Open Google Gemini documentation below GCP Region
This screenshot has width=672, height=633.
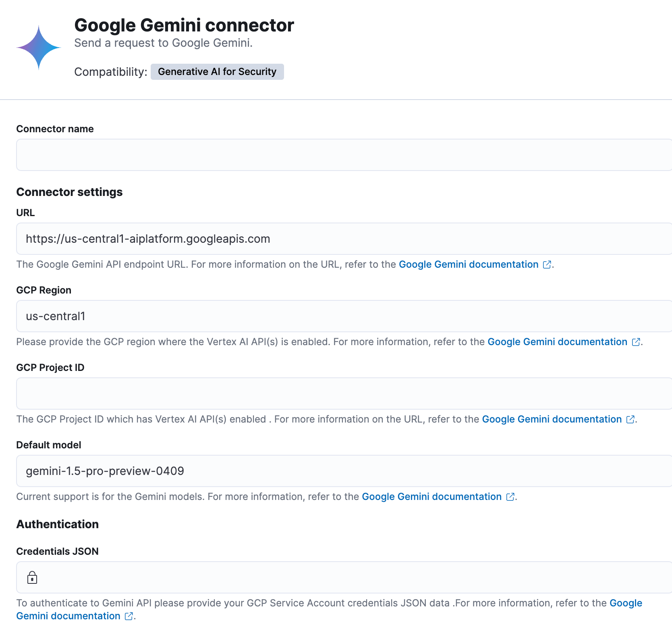pos(557,342)
